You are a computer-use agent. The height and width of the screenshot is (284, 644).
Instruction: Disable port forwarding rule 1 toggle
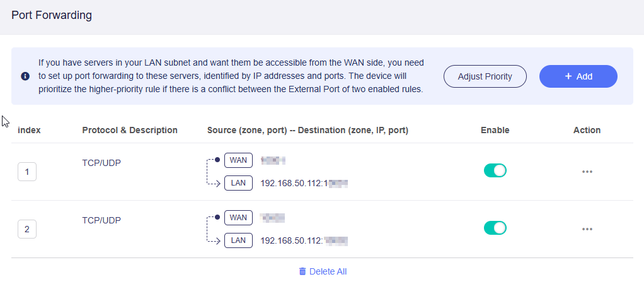pos(495,170)
